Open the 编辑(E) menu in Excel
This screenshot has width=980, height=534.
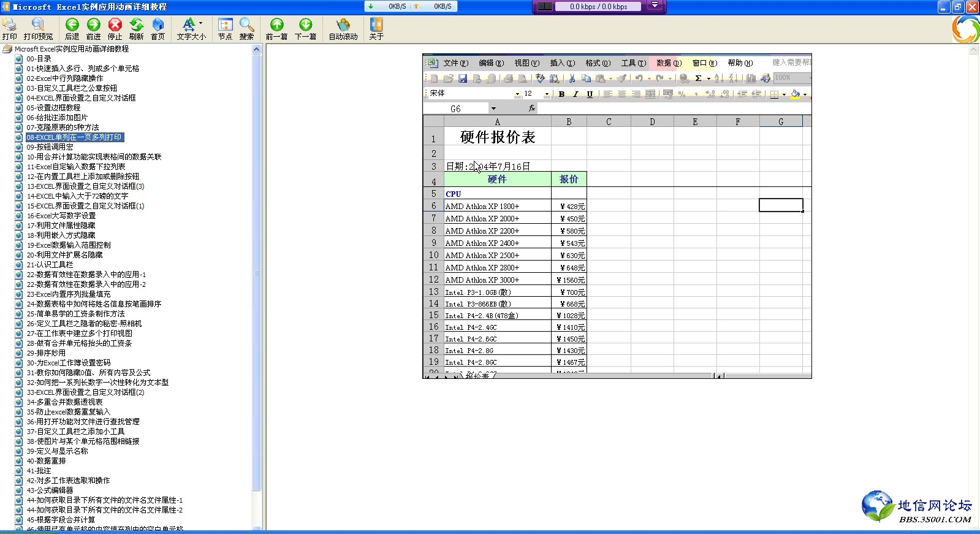pyautogui.click(x=491, y=63)
